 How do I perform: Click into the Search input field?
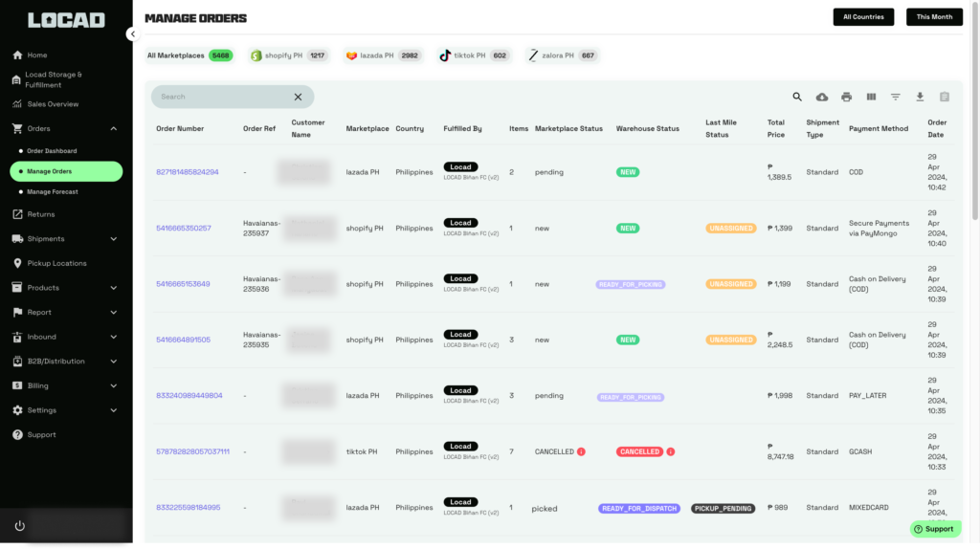pos(220,97)
